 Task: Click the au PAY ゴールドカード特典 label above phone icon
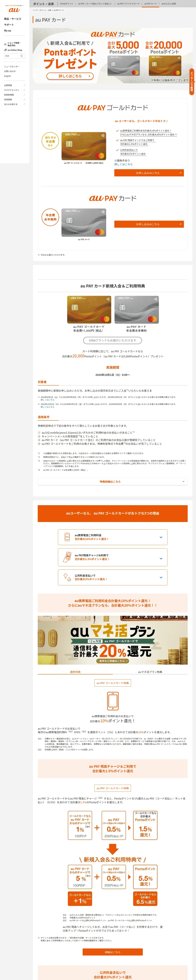[113, 683]
